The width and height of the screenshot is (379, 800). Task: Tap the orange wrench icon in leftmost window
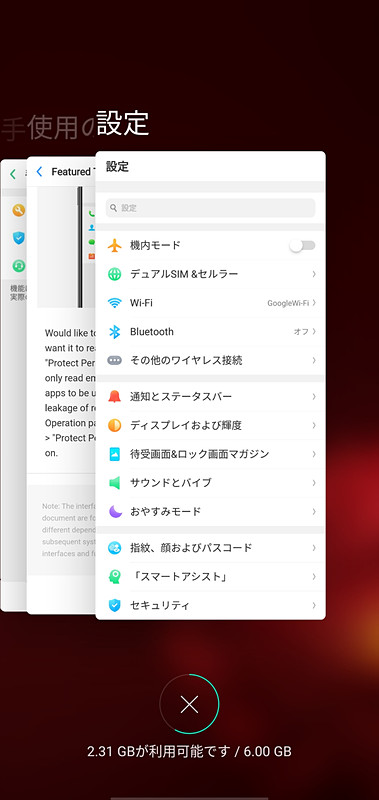click(x=19, y=210)
